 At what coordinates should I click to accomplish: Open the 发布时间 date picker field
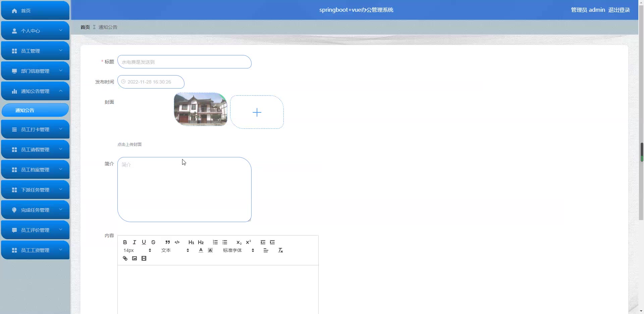151,82
